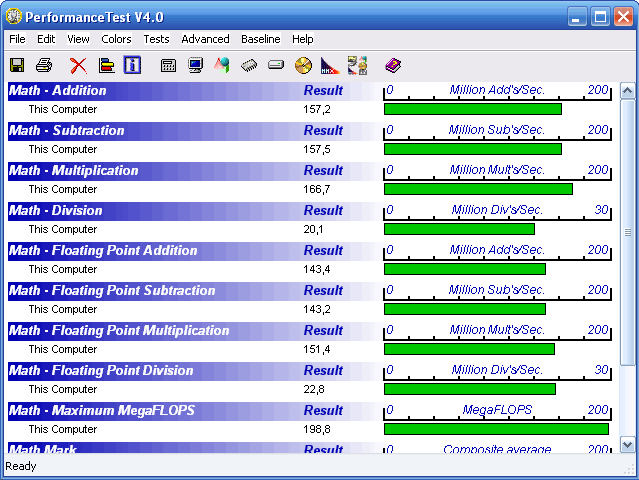Click the 2D graphics monitor icon
The image size is (639, 480).
tap(196, 65)
